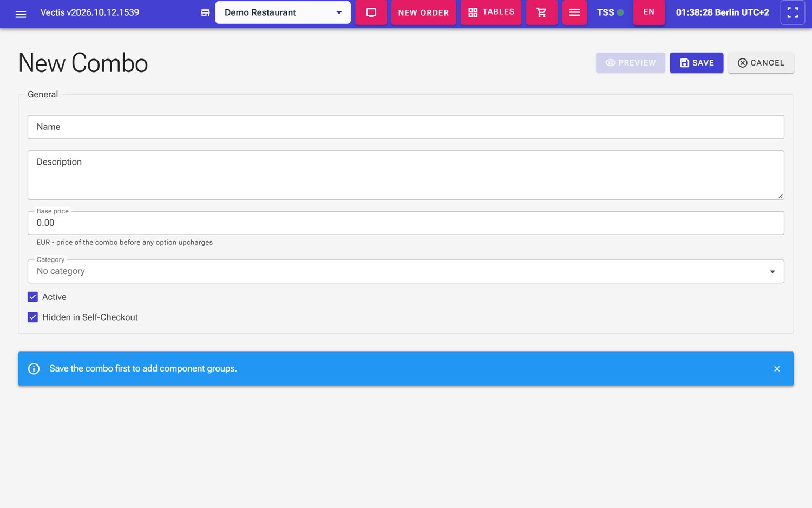Start a New Order
The width and height of the screenshot is (812, 508).
(423, 12)
